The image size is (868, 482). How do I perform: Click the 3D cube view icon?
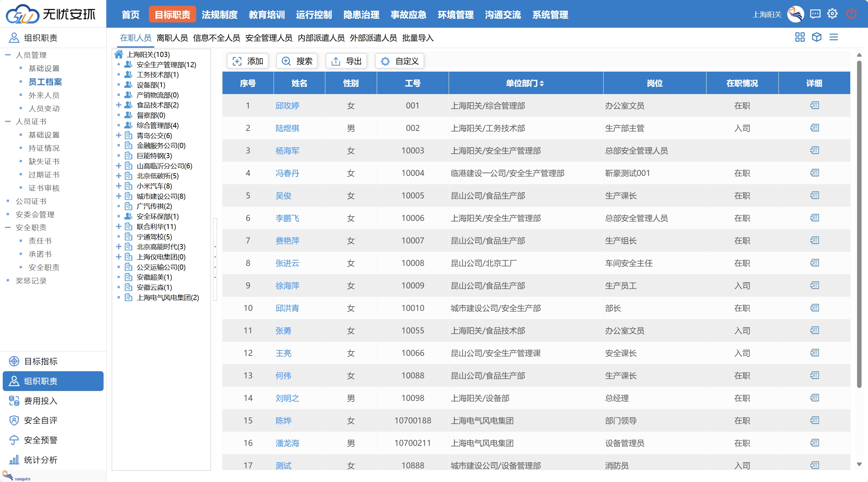pos(817,37)
